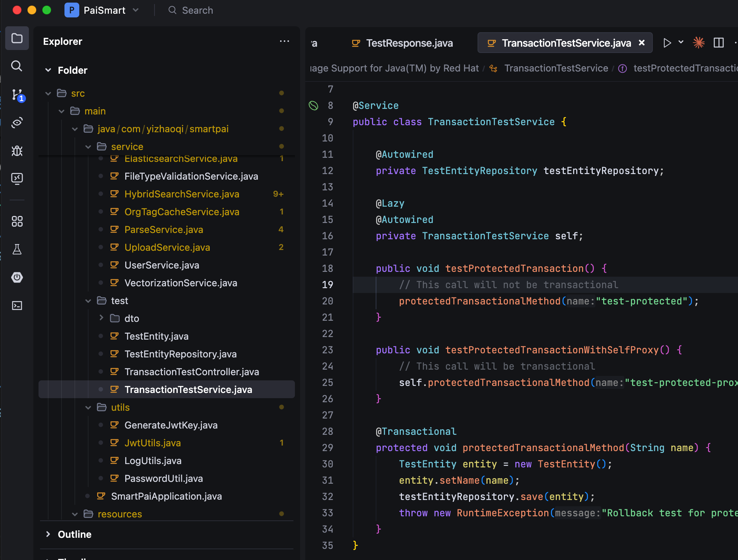This screenshot has width=738, height=560.
Task: Open the Run and Debug bug icon
Action: [17, 151]
